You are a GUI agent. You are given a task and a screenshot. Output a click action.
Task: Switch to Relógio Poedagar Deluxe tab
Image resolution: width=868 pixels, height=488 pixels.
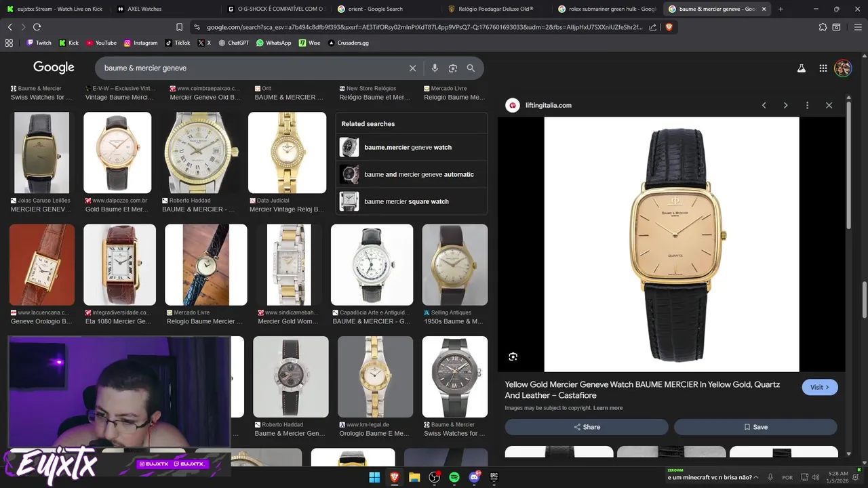tap(497, 9)
